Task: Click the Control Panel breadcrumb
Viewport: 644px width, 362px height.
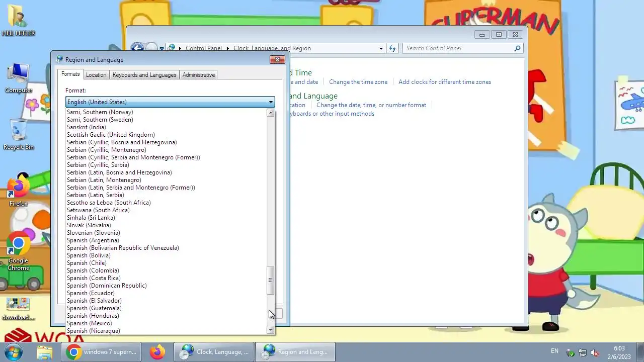Action: pyautogui.click(x=204, y=48)
